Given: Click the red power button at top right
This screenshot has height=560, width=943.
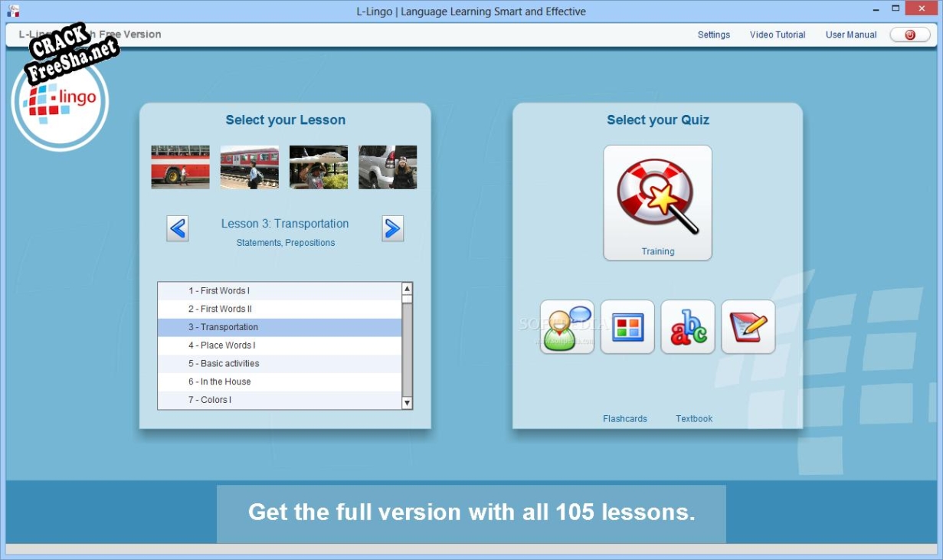Looking at the screenshot, I should (x=910, y=34).
